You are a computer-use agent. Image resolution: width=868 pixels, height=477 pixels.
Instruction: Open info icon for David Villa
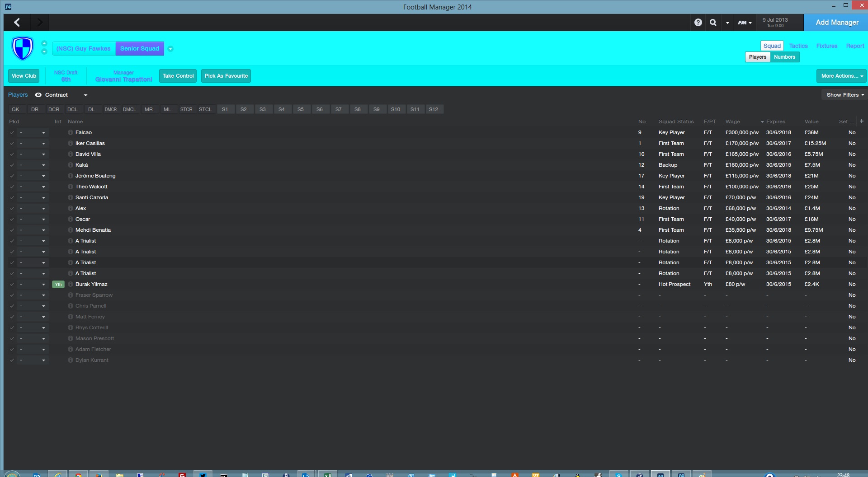click(71, 154)
